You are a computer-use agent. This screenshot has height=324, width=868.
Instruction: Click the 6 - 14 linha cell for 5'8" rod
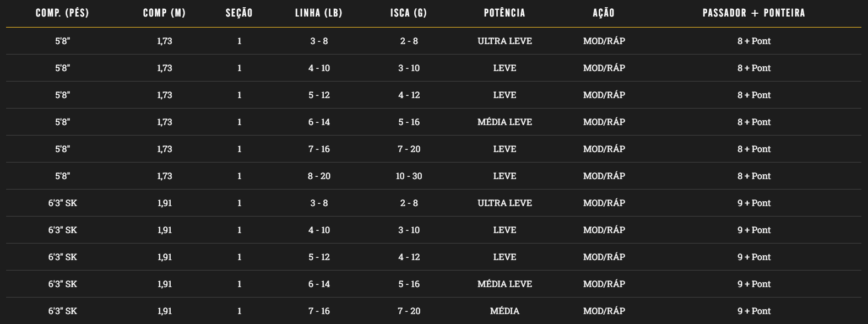tap(319, 122)
